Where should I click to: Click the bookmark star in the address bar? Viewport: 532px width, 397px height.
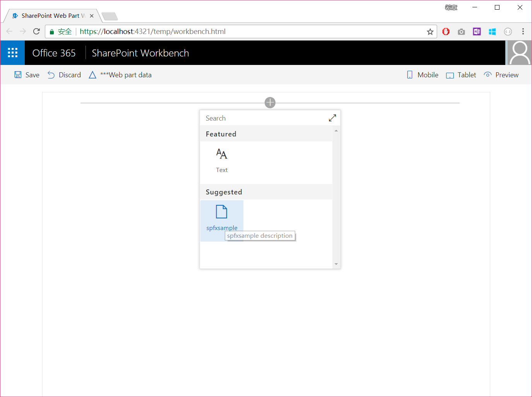pyautogui.click(x=430, y=31)
